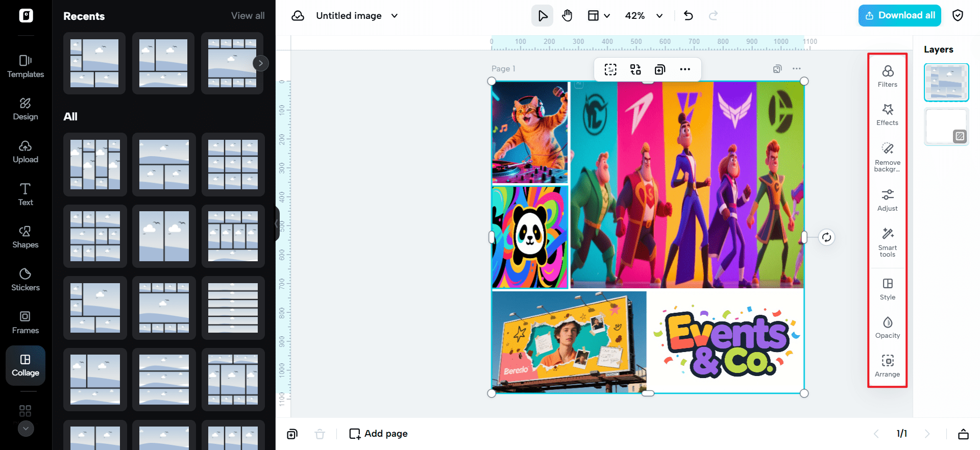Open the 42% zoom level dropdown

(x=644, y=16)
